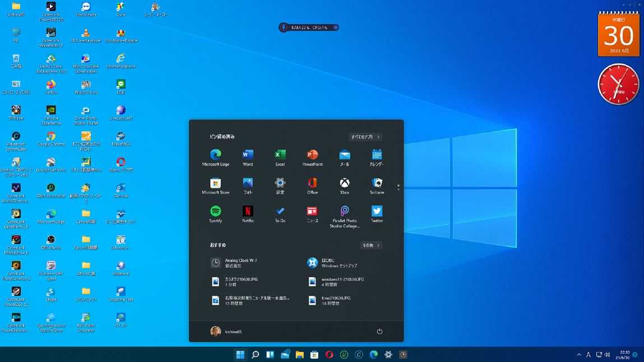Show hidden system tray icons chevron
The image size is (644, 362).
point(579,355)
